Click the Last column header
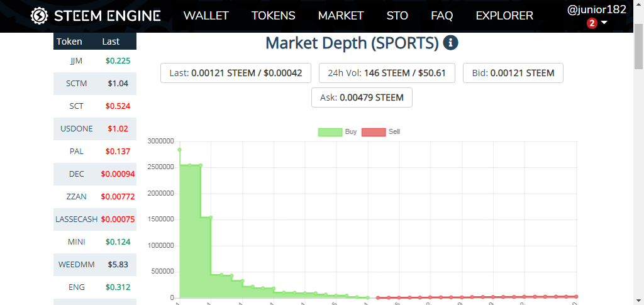The image size is (644, 305). pos(111,42)
